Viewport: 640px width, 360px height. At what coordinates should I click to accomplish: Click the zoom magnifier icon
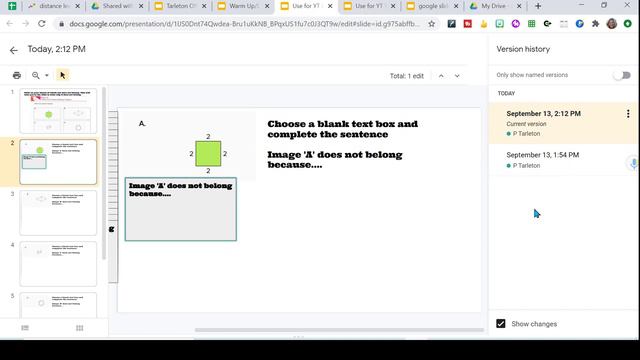click(36, 76)
